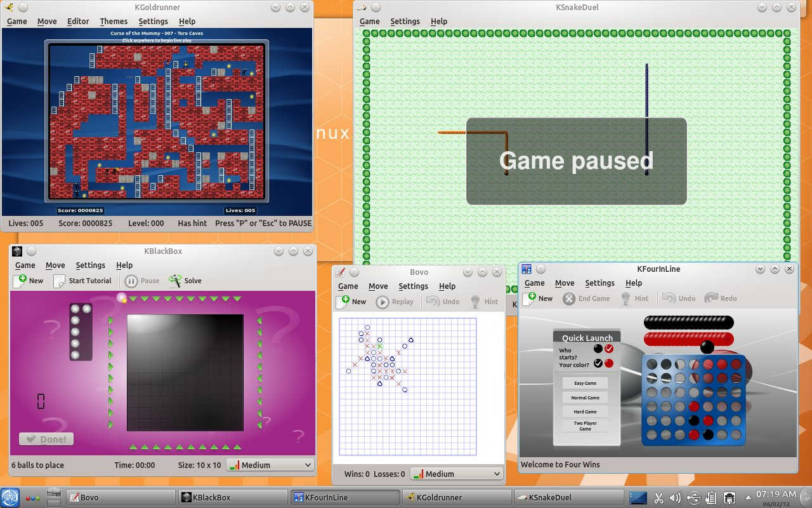Click Undo in the KFourInLine toolbar
The image size is (812, 508).
tap(679, 298)
